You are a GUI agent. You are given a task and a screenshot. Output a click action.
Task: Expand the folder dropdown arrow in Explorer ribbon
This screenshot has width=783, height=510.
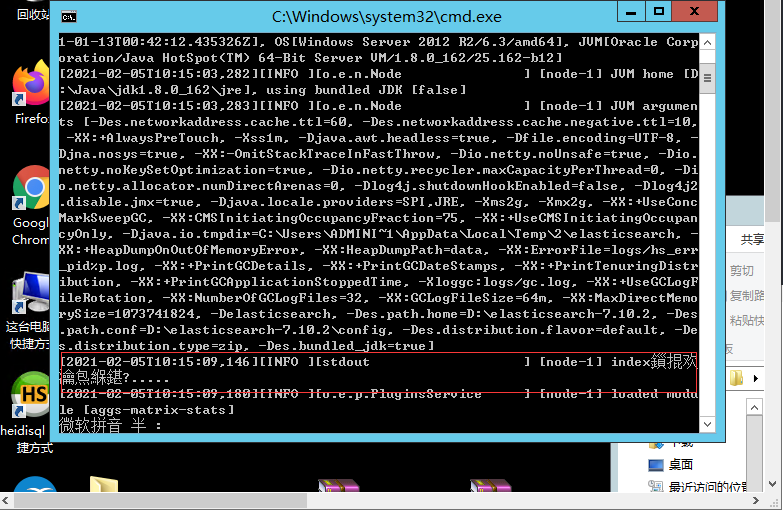[x=756, y=378]
